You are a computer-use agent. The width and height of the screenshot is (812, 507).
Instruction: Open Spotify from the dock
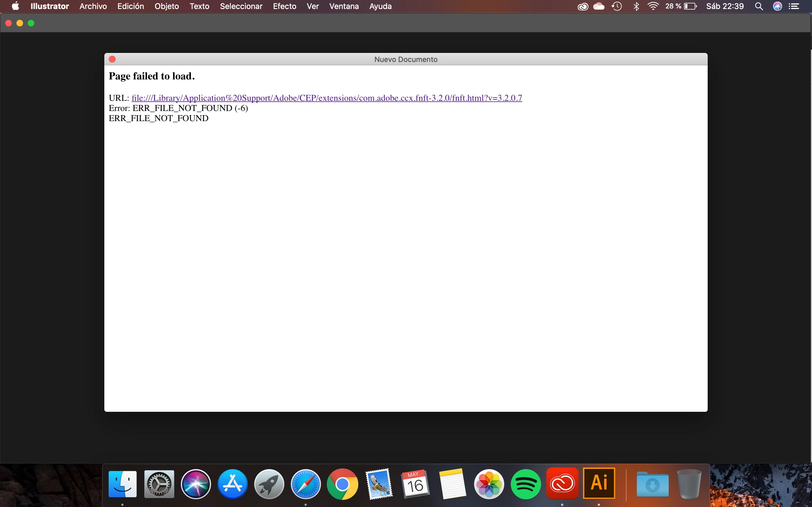526,484
